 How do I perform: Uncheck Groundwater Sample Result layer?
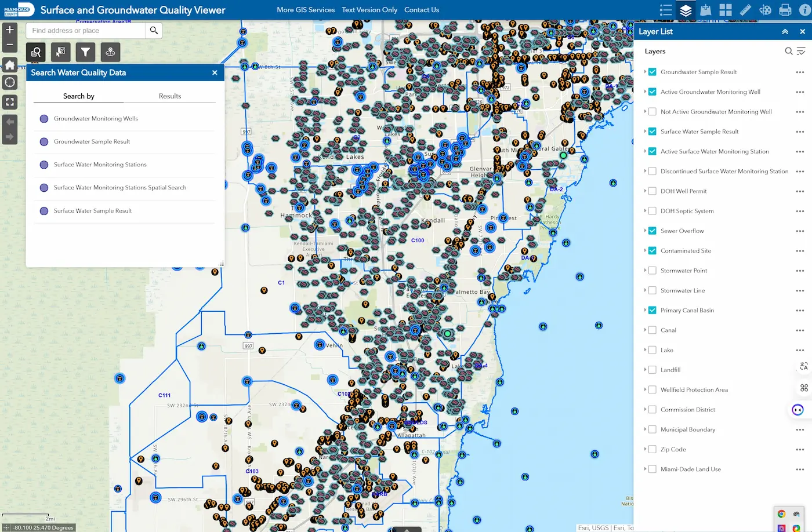tap(652, 72)
